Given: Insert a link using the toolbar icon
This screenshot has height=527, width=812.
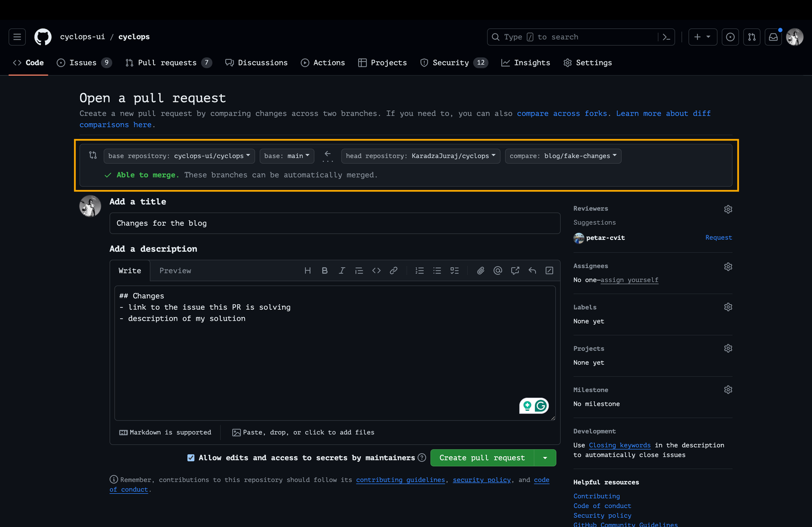Looking at the screenshot, I should tap(393, 271).
